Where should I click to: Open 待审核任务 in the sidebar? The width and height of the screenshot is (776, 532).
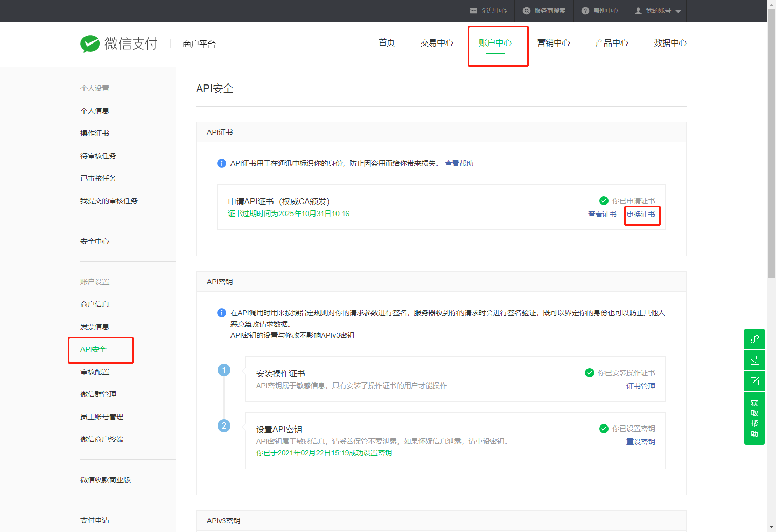[x=98, y=156]
